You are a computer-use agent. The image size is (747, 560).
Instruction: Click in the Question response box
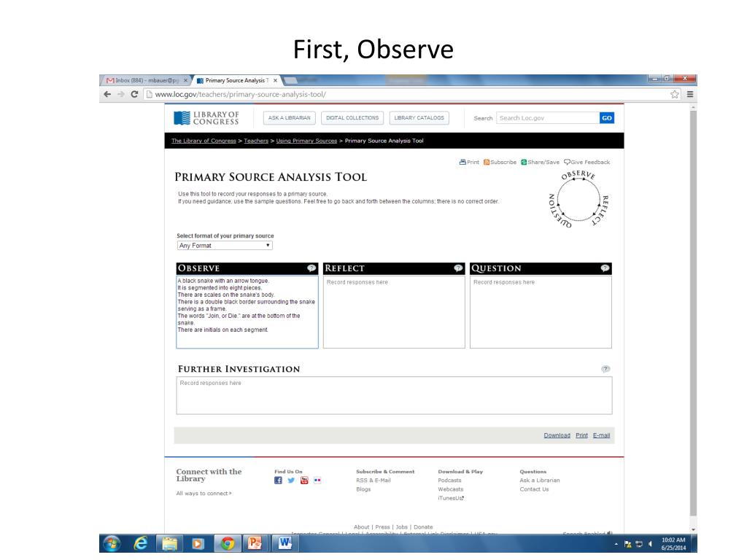541,312
